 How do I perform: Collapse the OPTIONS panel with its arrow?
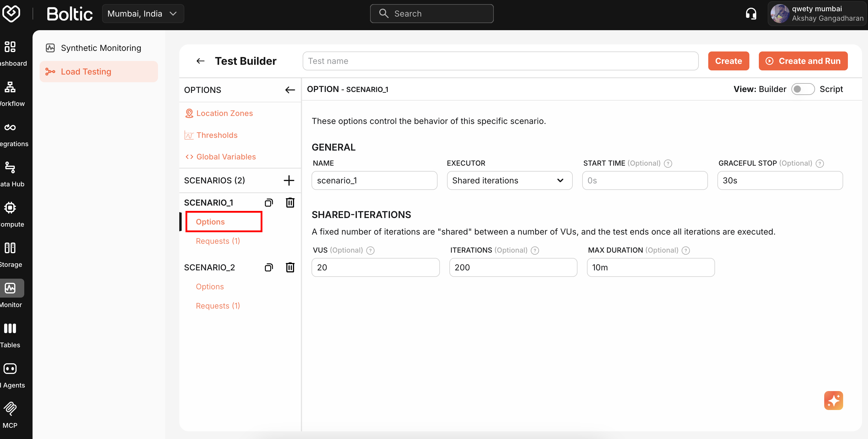click(x=290, y=90)
